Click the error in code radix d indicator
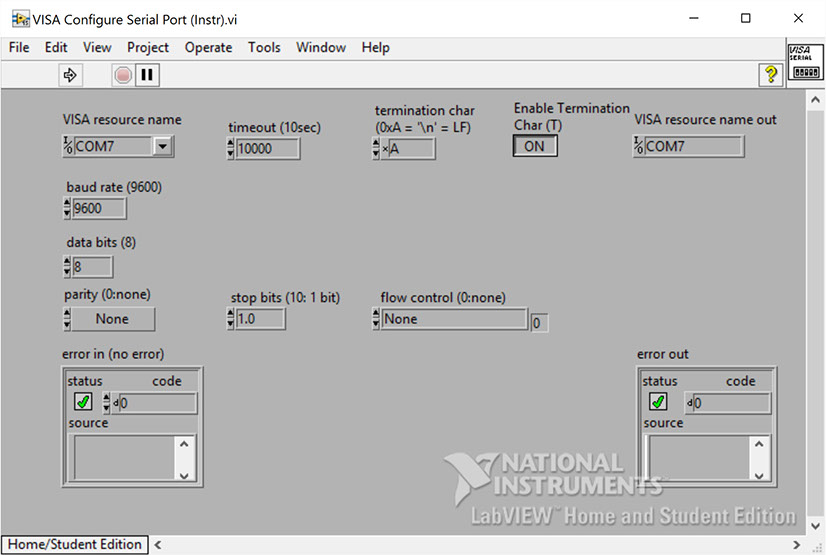The height and width of the screenshot is (555, 826). [115, 403]
